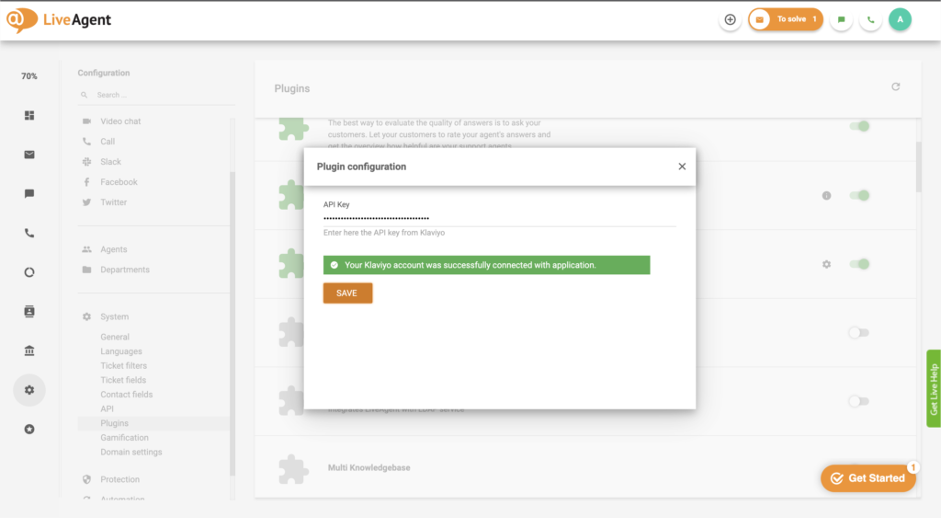Viewport: 941px width, 518px height.
Task: Click the LiveAgent logo
Action: (x=58, y=20)
